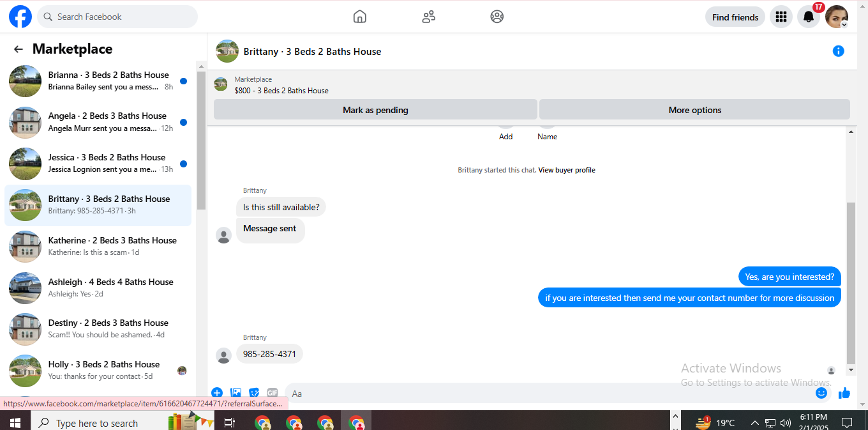This screenshot has height=430, width=868.
Task: Open the notifications bell
Action: [809, 17]
